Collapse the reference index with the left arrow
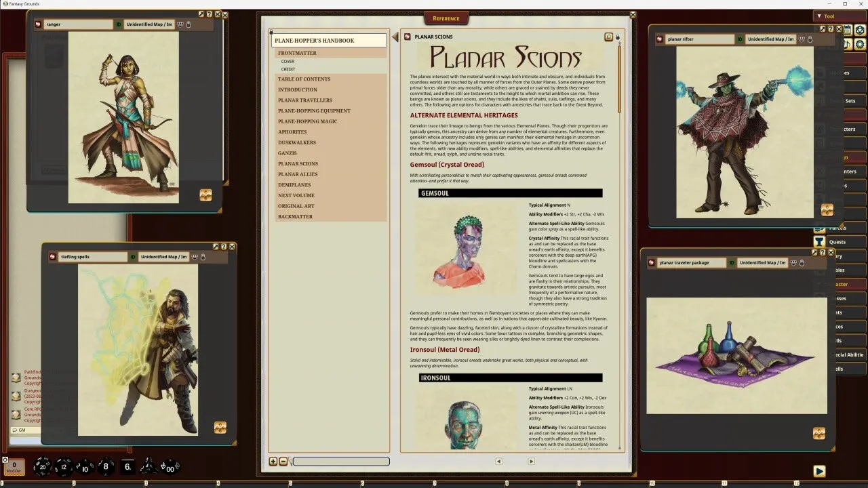The image size is (868, 488). pyautogui.click(x=395, y=37)
